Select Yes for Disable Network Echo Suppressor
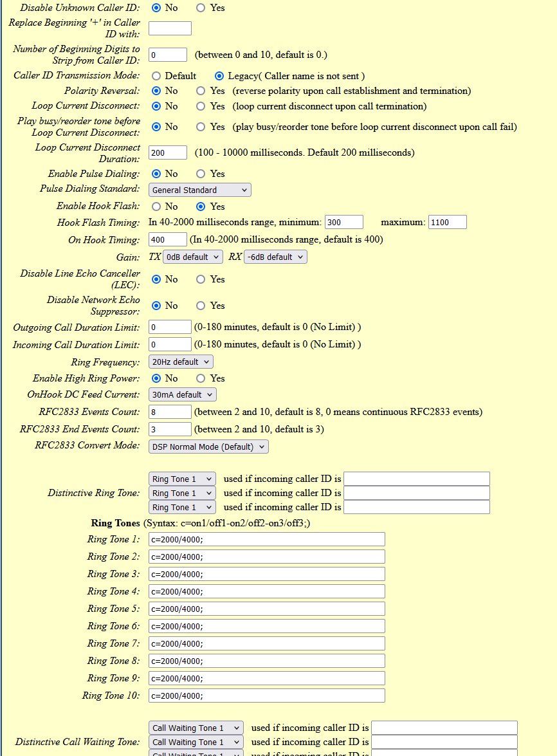The image size is (557, 756). [x=201, y=306]
